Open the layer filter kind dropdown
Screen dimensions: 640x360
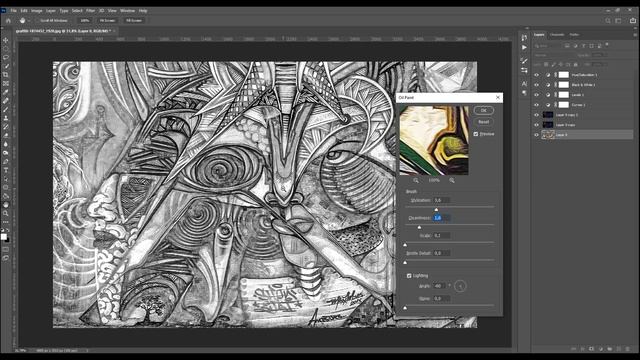coord(548,46)
